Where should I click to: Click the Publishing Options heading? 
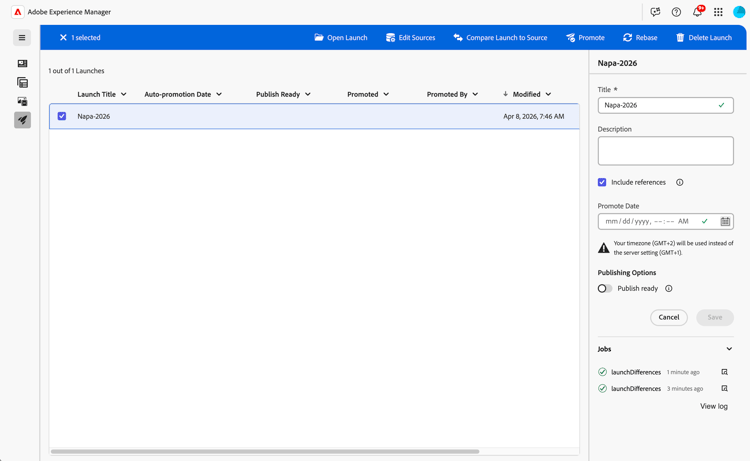coord(627,273)
